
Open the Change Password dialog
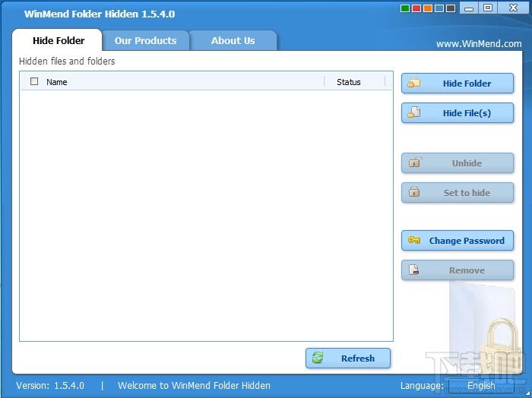[458, 241]
